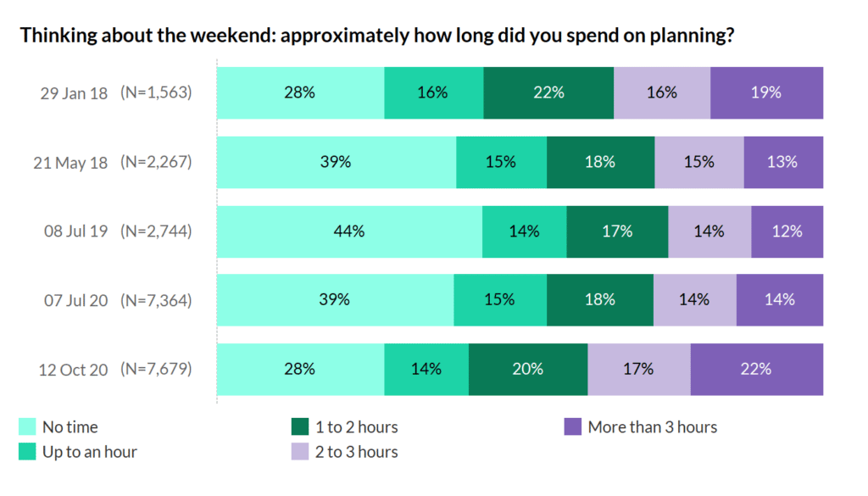Select the 21 May 18 row label

coord(74,162)
